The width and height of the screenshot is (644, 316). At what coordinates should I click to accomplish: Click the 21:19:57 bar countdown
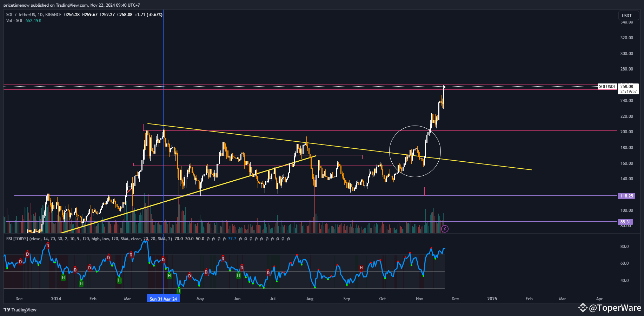pyautogui.click(x=628, y=92)
